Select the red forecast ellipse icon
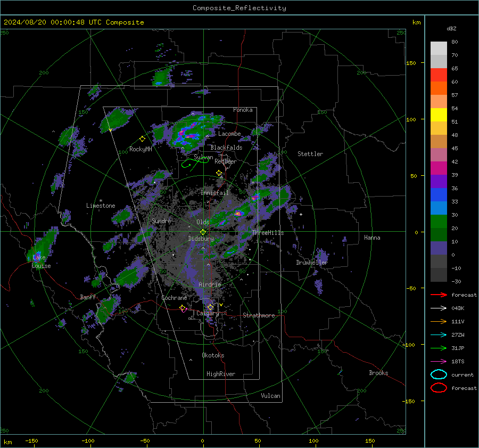Screen dimensions: 479x448 coord(439,388)
